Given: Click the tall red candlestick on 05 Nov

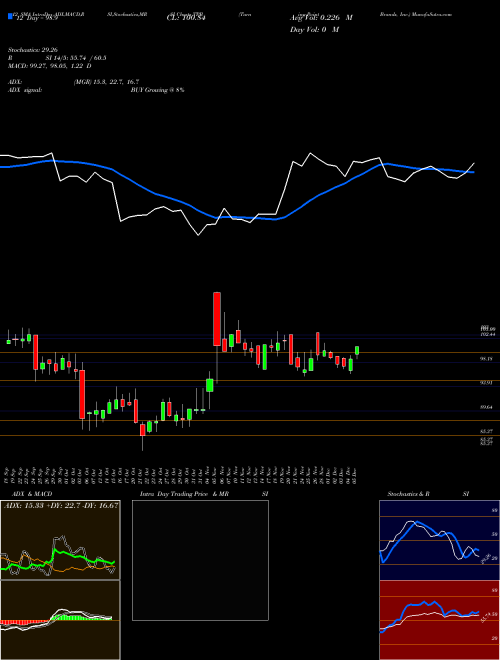Looking at the screenshot, I should pos(217,319).
